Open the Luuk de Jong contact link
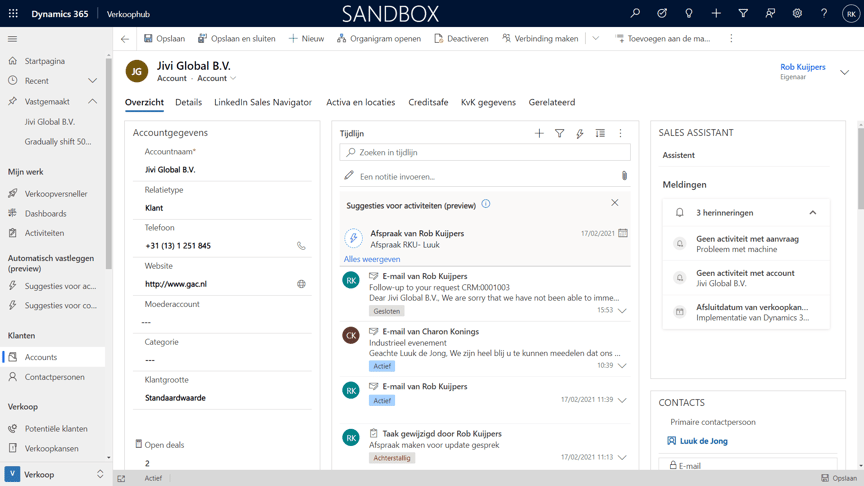The image size is (864, 486). (x=704, y=441)
